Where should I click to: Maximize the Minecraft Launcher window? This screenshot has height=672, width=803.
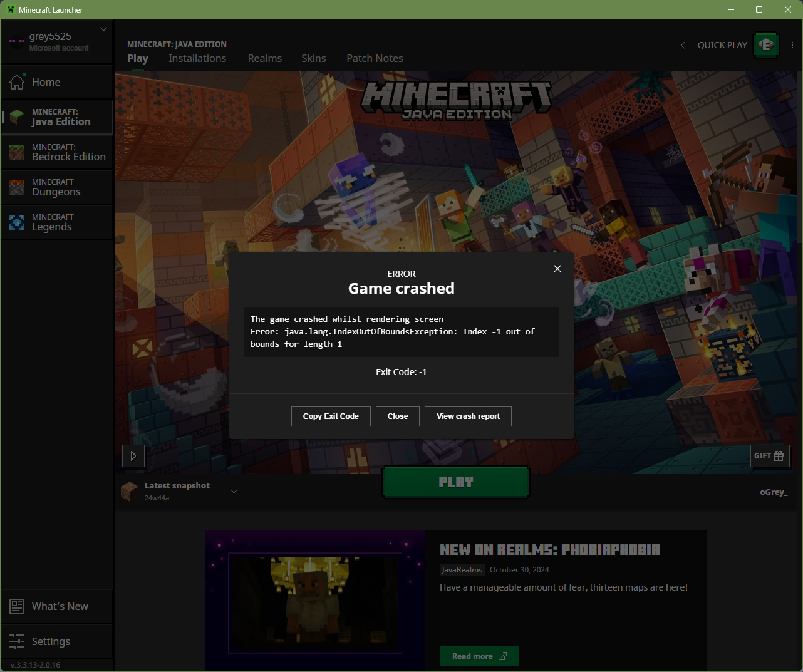pyautogui.click(x=759, y=9)
